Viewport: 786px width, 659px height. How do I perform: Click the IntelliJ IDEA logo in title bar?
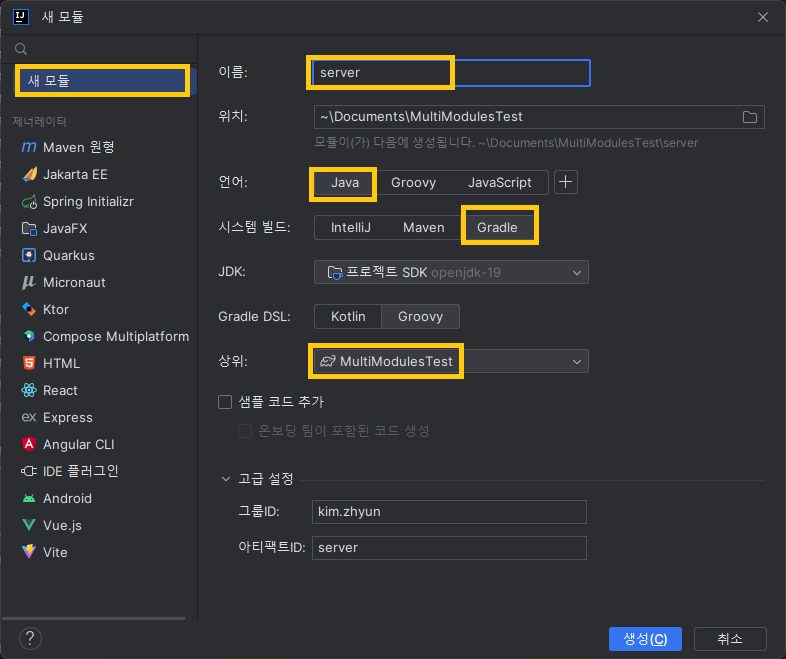click(x=21, y=17)
